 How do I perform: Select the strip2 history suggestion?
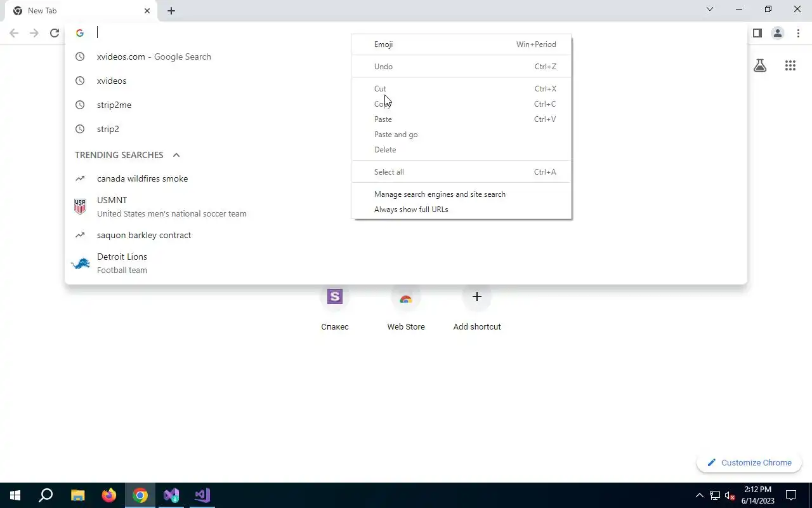click(x=406, y=129)
